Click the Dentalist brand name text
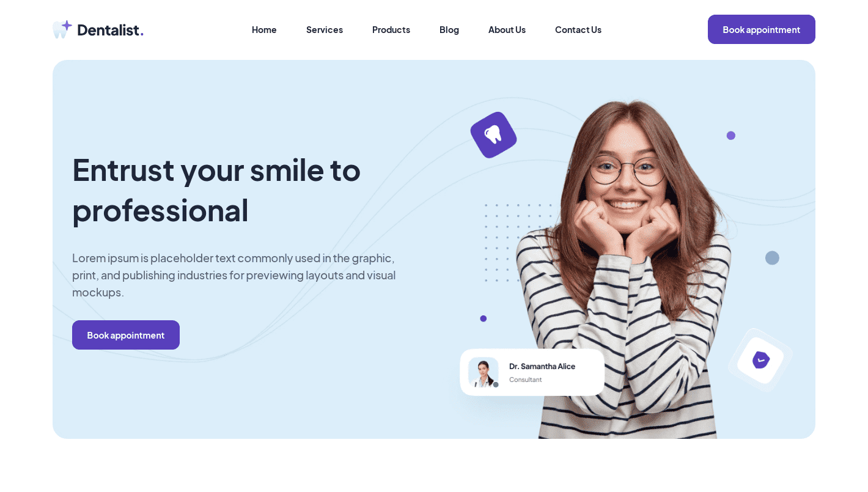Image resolution: width=868 pixels, height=492 pixels. click(111, 29)
